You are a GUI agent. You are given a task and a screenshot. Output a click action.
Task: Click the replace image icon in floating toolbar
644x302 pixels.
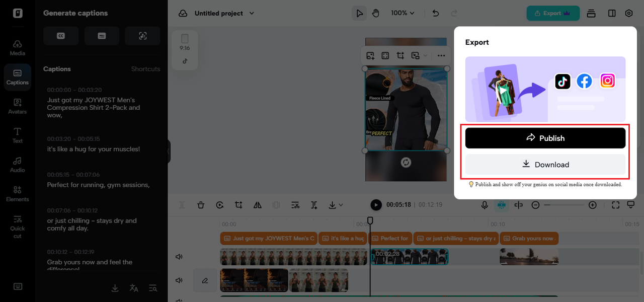[370, 55]
